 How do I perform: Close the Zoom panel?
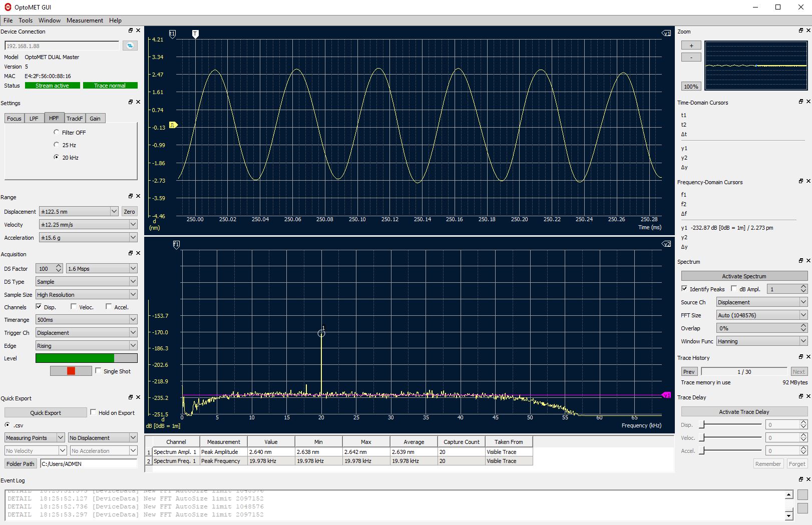808,31
